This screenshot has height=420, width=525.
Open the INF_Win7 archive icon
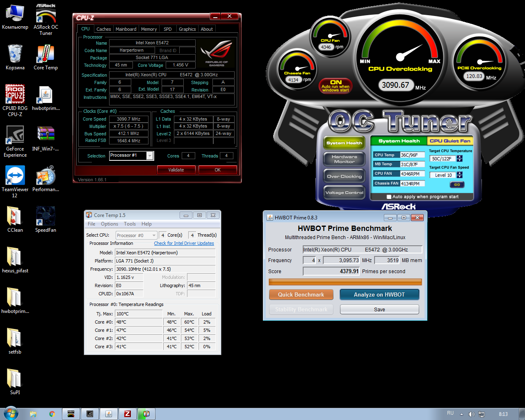[46, 139]
